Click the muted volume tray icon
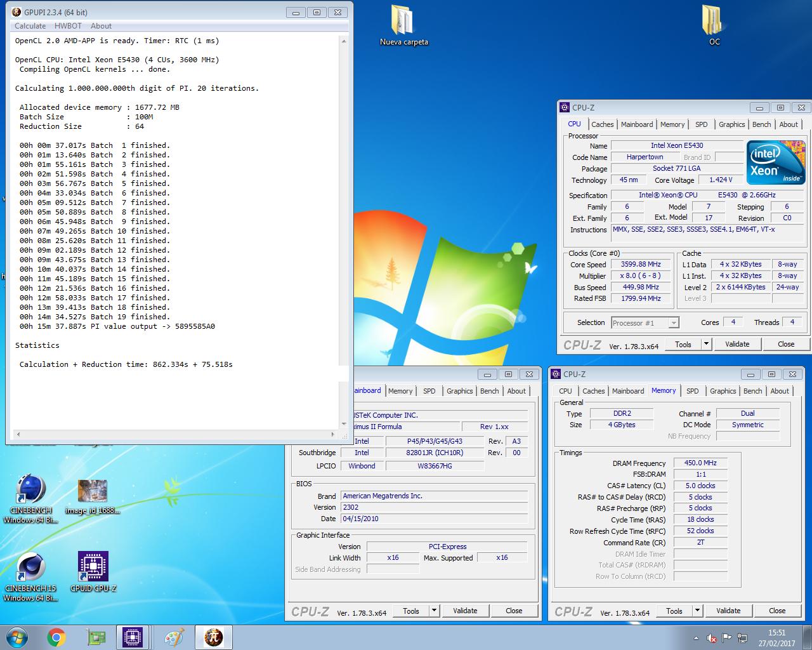This screenshot has width=812, height=650. pyautogui.click(x=712, y=638)
